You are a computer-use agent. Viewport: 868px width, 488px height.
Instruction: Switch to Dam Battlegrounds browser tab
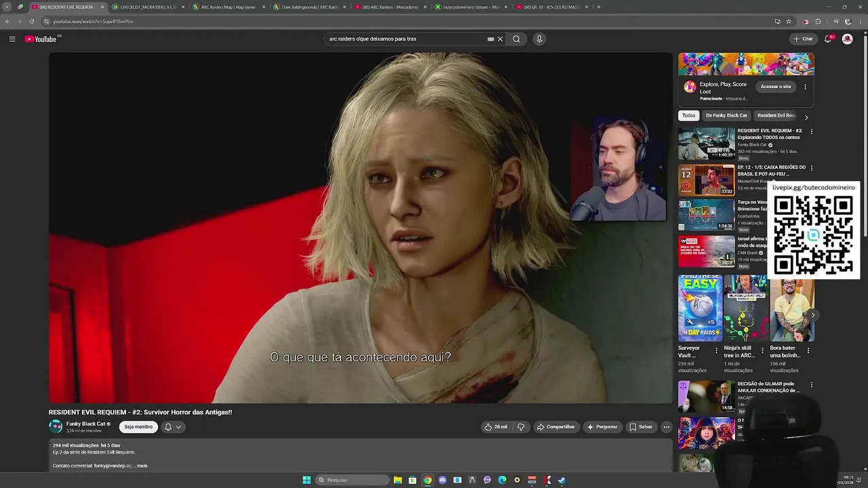[x=309, y=7]
